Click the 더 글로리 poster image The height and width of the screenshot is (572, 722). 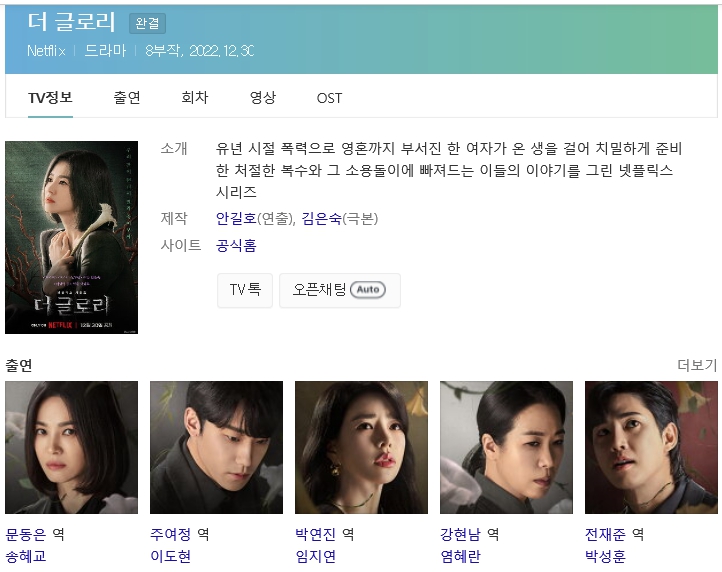(71, 237)
